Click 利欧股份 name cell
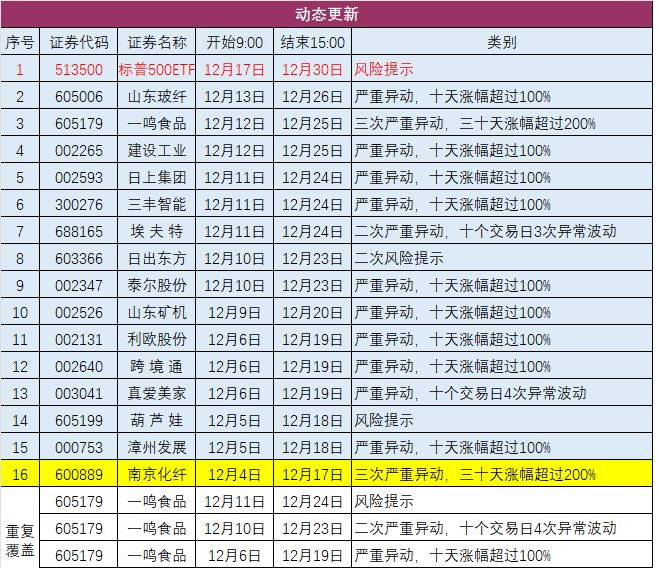The height and width of the screenshot is (568, 659). tap(157, 339)
